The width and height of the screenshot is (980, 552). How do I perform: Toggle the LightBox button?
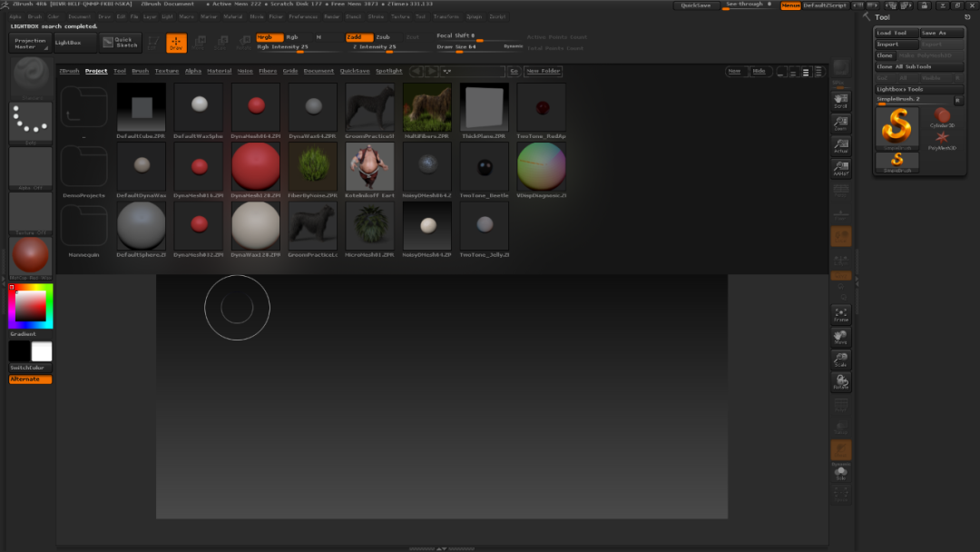(74, 43)
